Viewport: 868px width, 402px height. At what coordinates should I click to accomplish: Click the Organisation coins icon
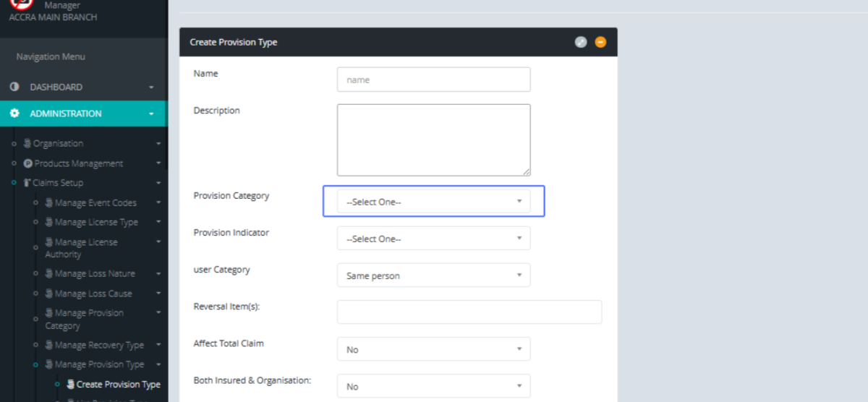(x=27, y=144)
